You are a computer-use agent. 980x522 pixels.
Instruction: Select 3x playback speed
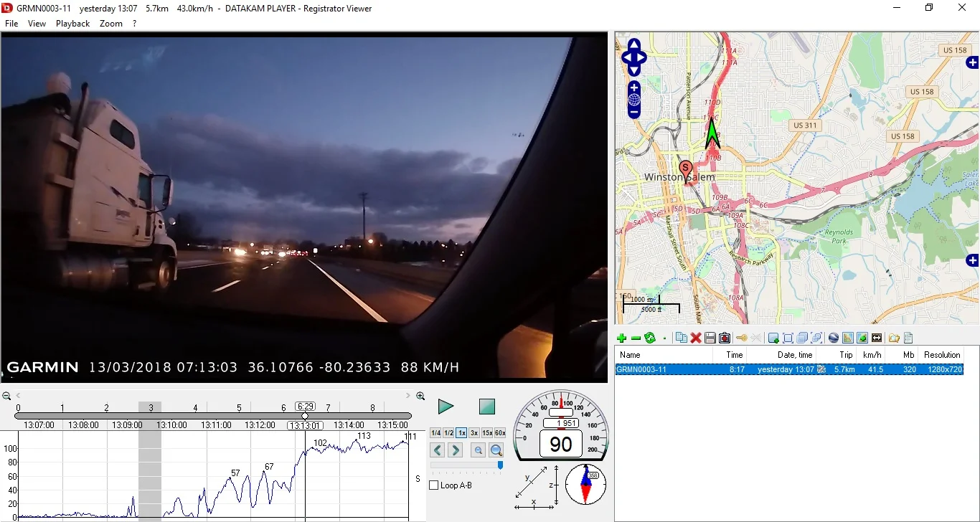[474, 433]
